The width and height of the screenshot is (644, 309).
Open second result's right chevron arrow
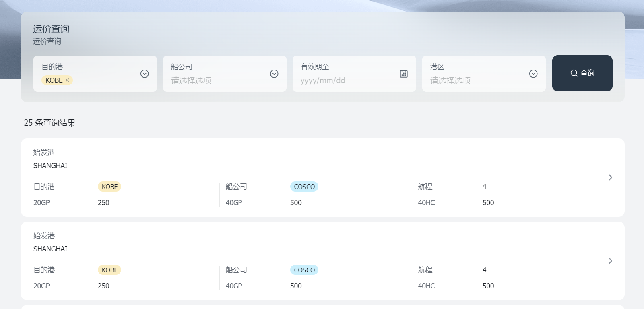point(610,261)
